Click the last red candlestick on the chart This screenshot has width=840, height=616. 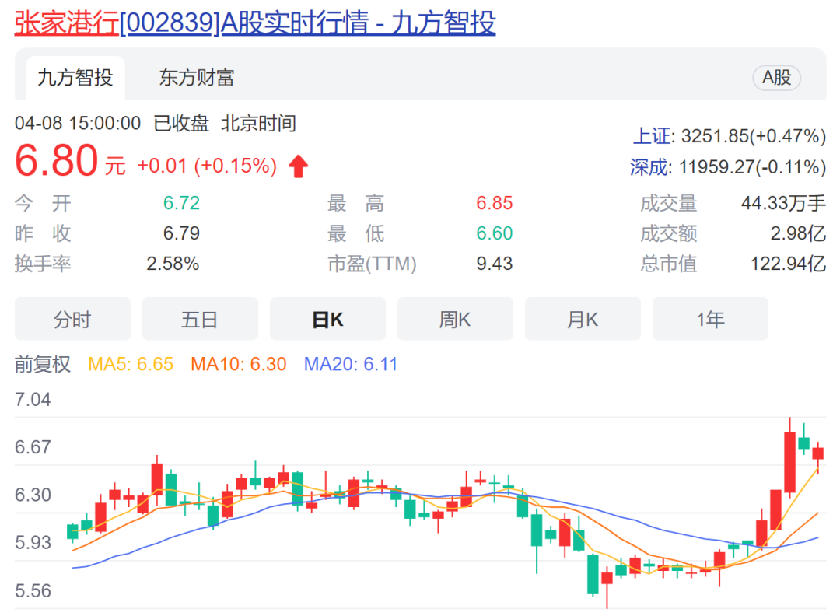(817, 453)
